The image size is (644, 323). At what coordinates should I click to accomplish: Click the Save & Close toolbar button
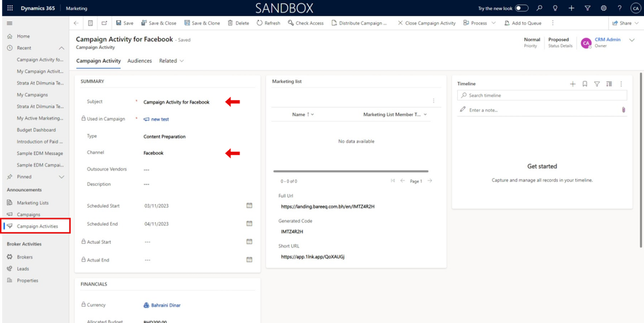coord(159,23)
